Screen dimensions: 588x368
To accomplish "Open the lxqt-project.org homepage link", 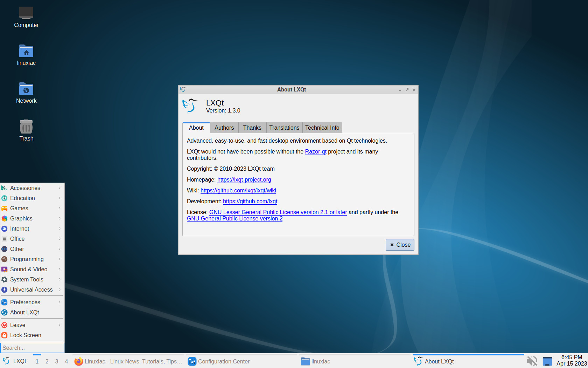I will point(244,180).
